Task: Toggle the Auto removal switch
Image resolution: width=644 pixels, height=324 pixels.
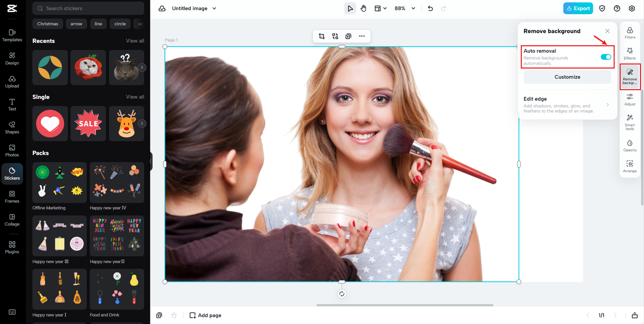Action: tap(606, 57)
